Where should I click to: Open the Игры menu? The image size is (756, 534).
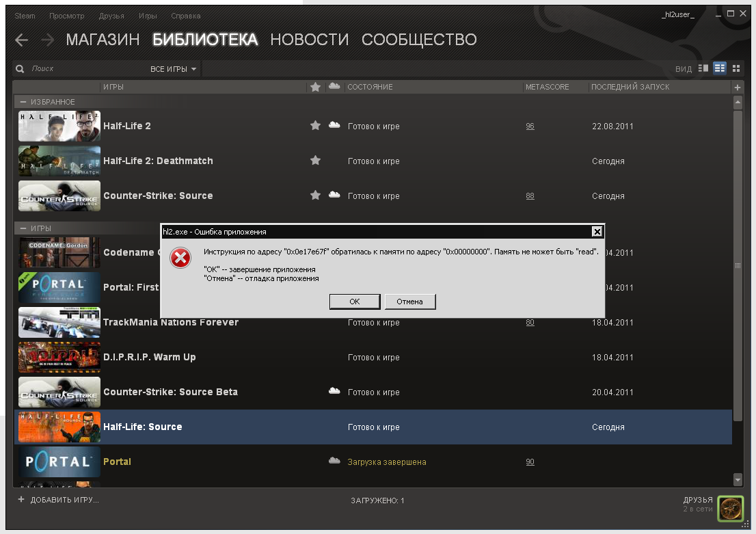point(148,16)
